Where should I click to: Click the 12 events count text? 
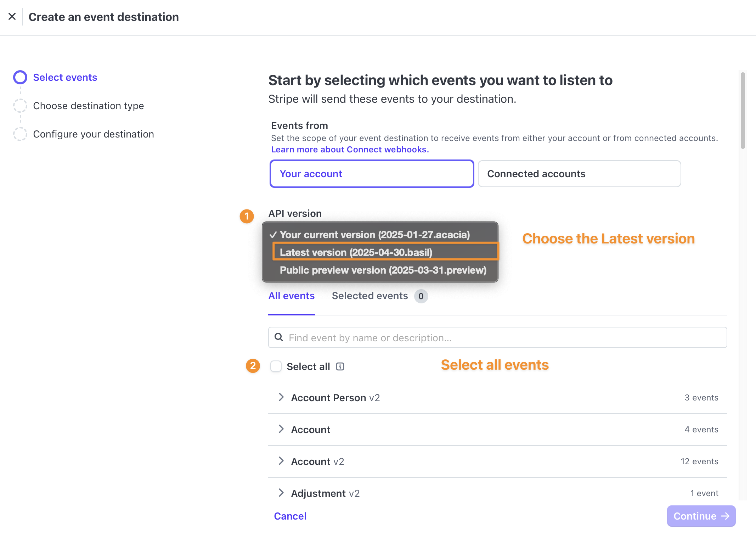tap(700, 461)
